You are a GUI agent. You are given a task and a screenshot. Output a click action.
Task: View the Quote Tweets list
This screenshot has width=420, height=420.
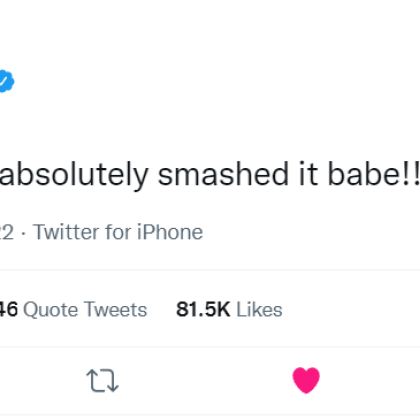coord(73,310)
